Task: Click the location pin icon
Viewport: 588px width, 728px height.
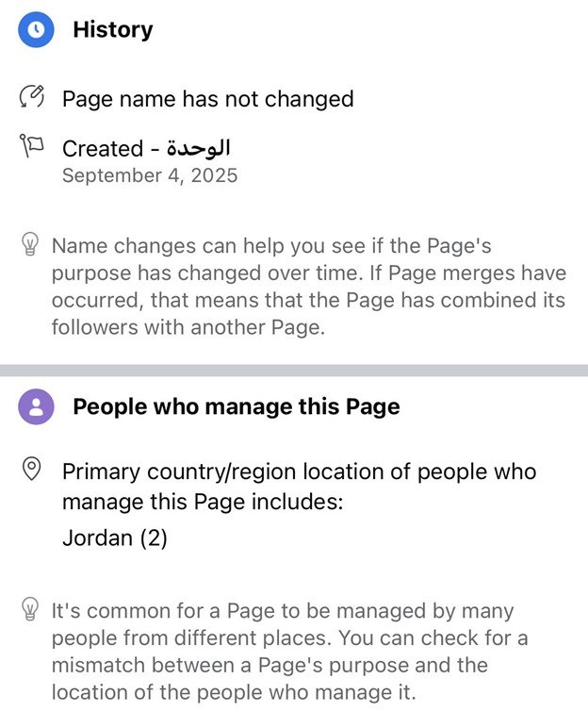Action: coord(32,470)
